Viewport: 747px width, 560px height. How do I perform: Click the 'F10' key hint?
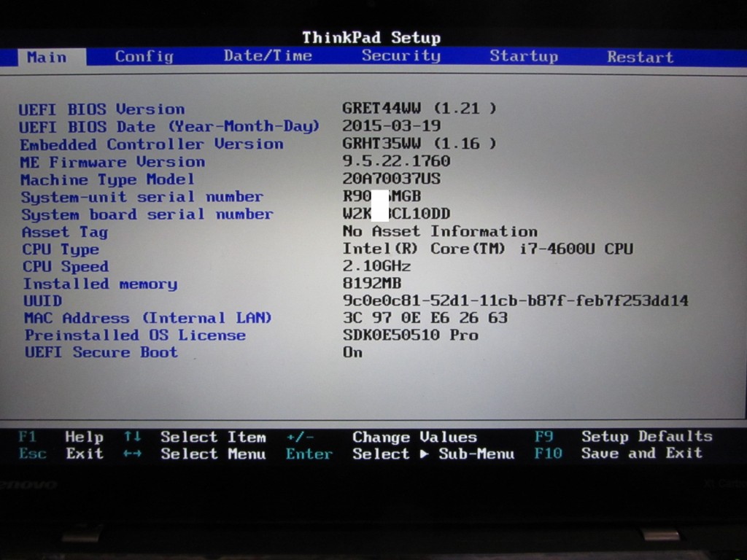[x=549, y=453]
